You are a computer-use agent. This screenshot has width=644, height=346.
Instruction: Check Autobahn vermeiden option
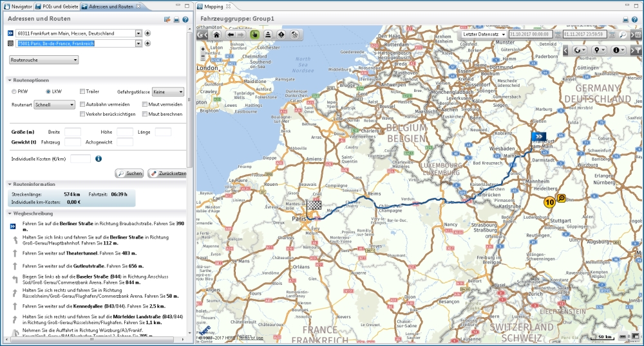82,104
